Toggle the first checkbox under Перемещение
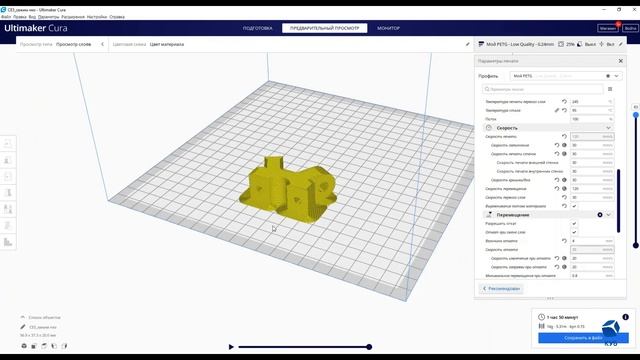This screenshot has width=640, height=360. click(x=574, y=224)
